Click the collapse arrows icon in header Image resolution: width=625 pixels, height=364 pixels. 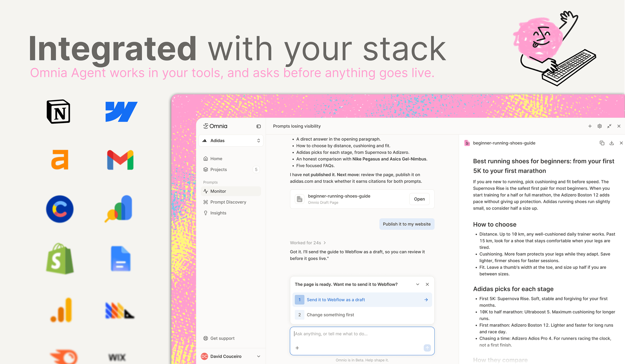[609, 126]
